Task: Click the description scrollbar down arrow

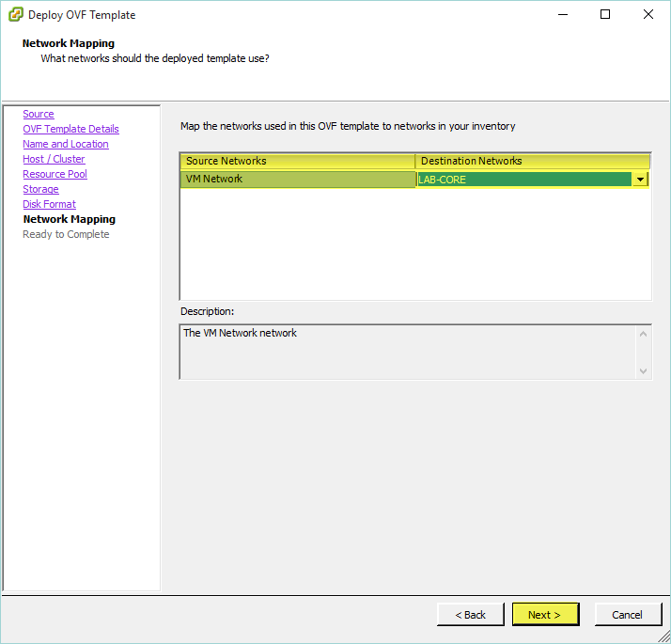Action: 643,370
